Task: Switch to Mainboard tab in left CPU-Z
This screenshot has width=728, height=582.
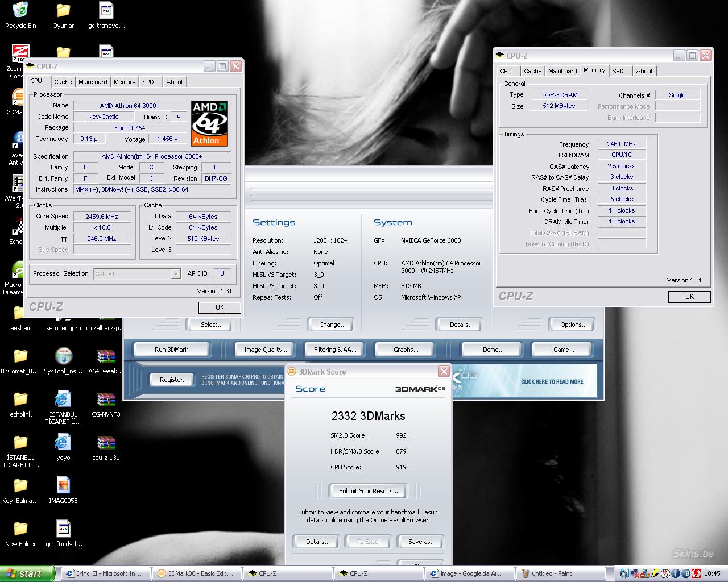Action: pyautogui.click(x=93, y=82)
